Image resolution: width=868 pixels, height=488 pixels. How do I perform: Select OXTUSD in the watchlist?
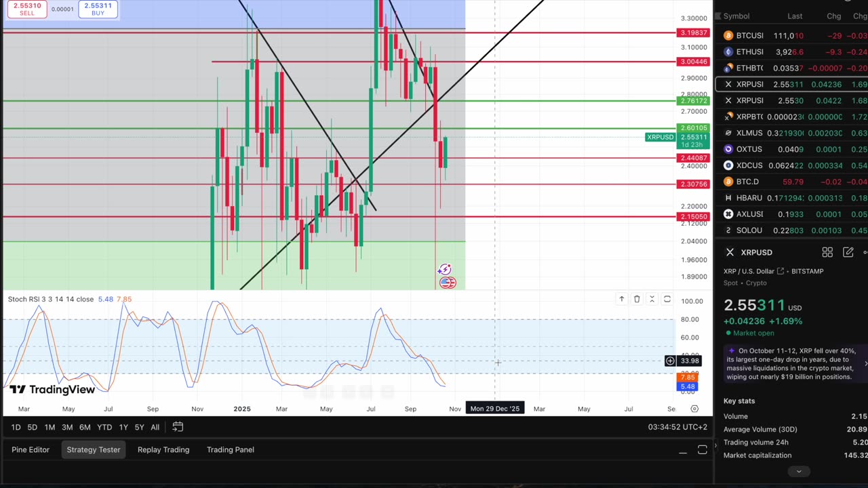click(x=791, y=149)
